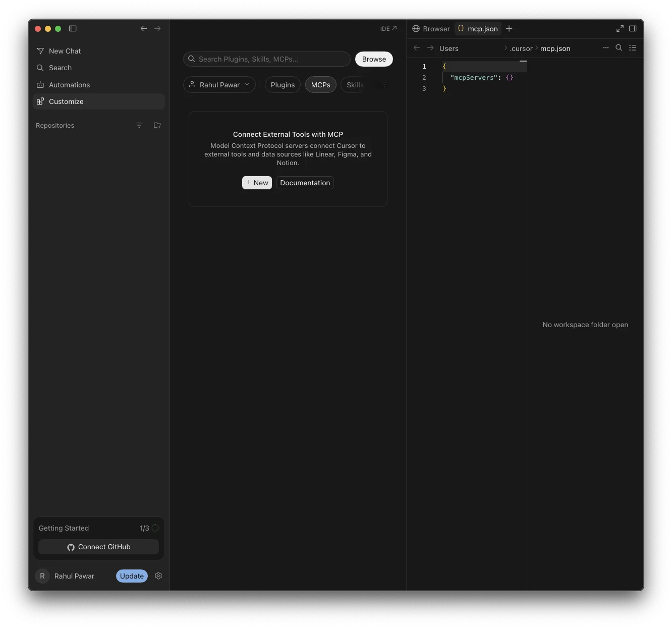
Task: Search within the editor file
Action: (x=619, y=48)
